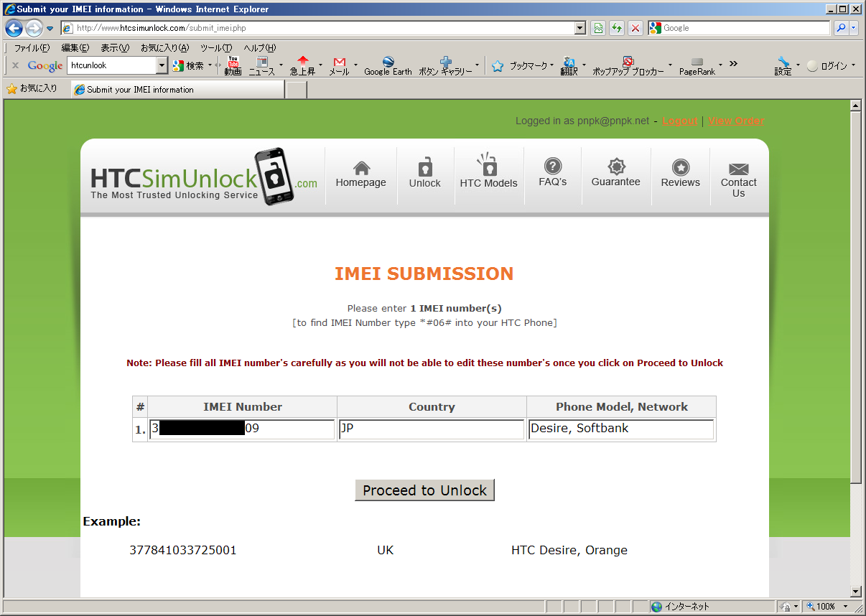This screenshot has height=616, width=866.
Task: Expand the Google toolbar search box dropdown
Action: point(162,65)
